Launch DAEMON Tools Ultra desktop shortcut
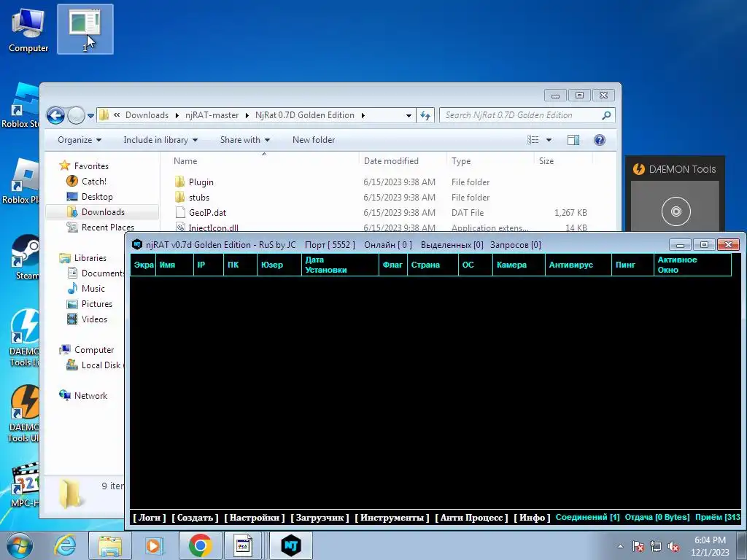747x560 pixels. click(x=24, y=414)
